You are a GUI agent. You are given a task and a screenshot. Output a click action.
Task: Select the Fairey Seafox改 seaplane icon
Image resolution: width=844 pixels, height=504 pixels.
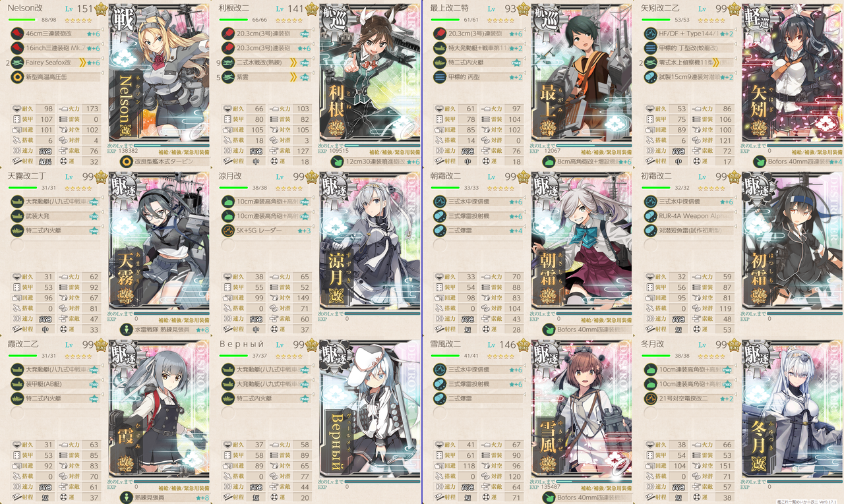(16, 63)
